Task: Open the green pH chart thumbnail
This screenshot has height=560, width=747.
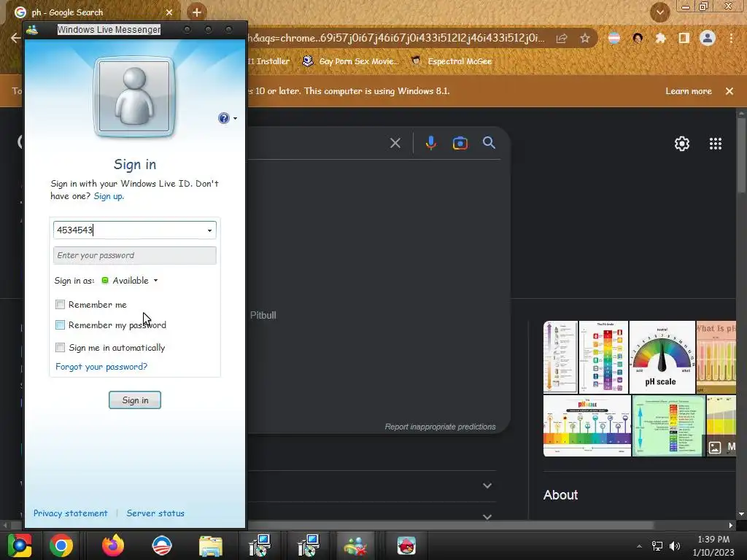Action: pyautogui.click(x=668, y=426)
